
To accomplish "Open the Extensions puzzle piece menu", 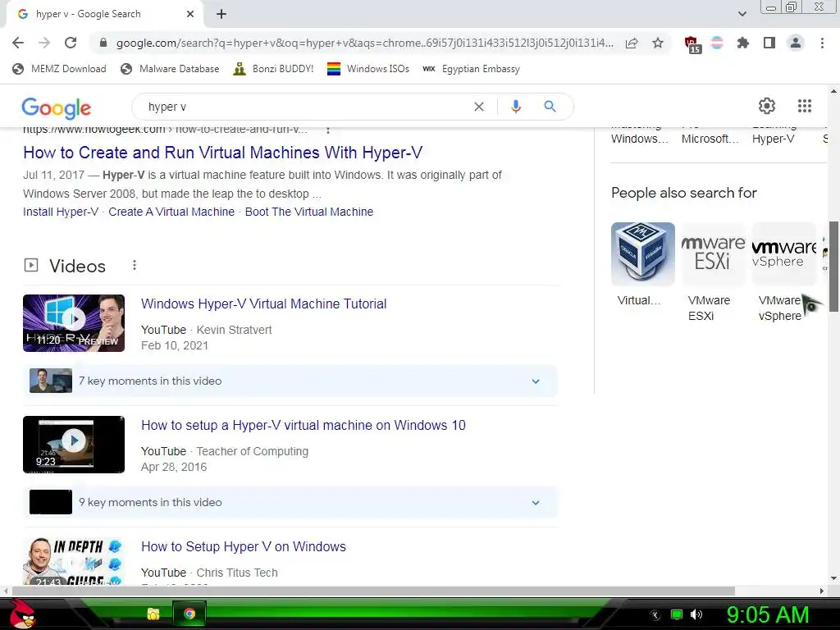I will click(x=742, y=43).
